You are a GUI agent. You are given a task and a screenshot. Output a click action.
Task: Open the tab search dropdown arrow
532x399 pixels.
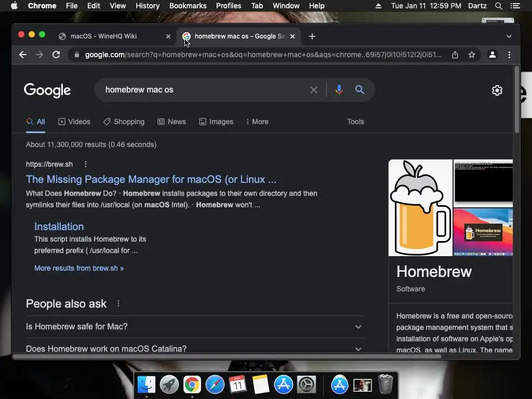tap(509, 36)
